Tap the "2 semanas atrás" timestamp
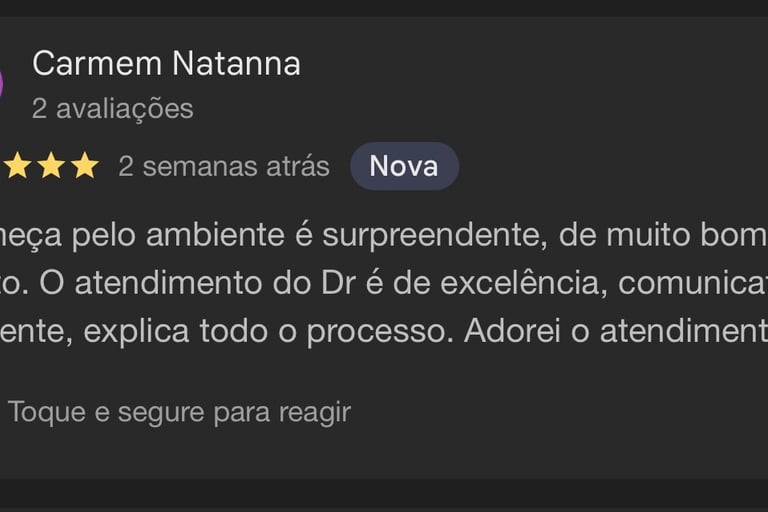The width and height of the screenshot is (768, 512). (224, 166)
